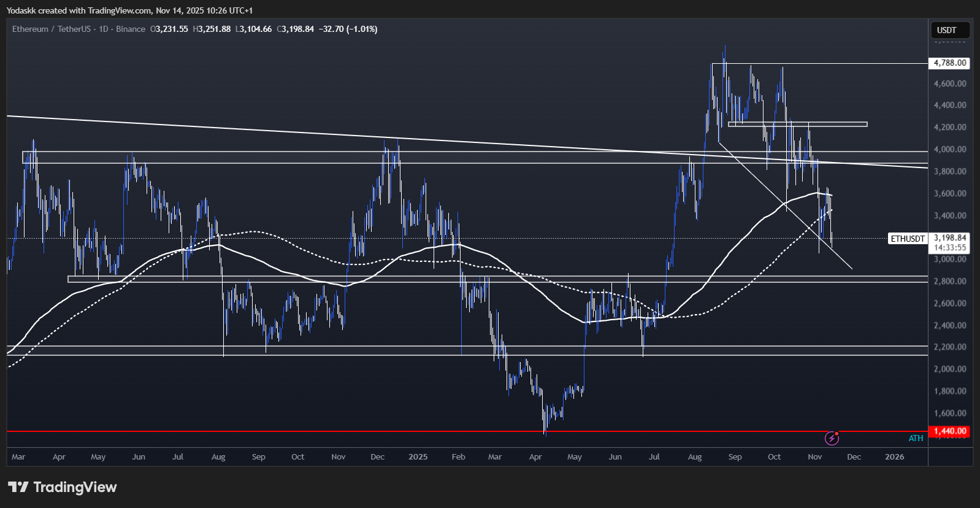This screenshot has width=980, height=508.
Task: Click the 2,000.00 price axis label
Action: pos(949,369)
